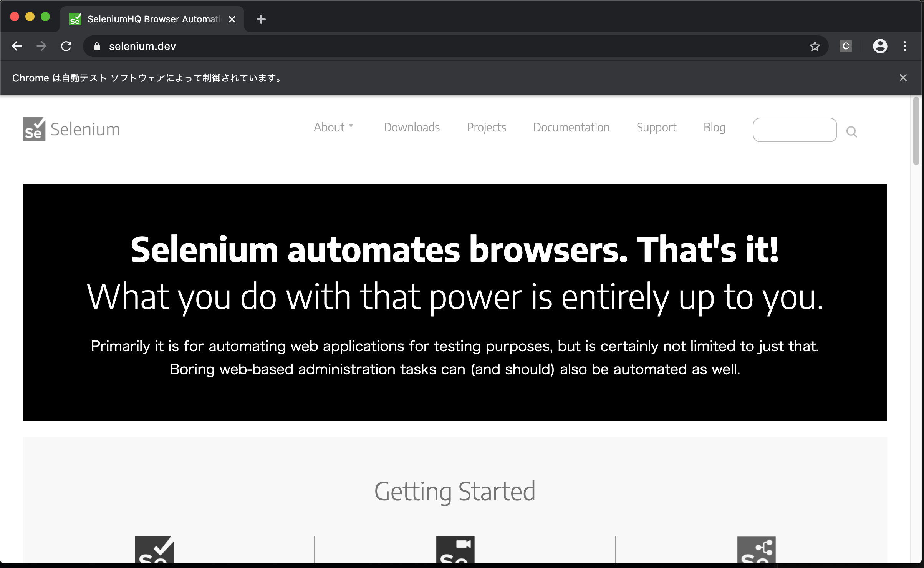Viewport: 924px width, 568px height.
Task: Click the 'Getting Started' heading
Action: click(455, 492)
